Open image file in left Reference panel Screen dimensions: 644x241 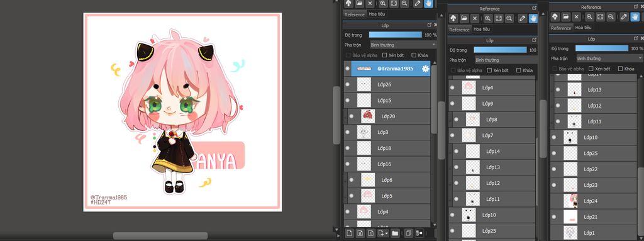pos(359,3)
